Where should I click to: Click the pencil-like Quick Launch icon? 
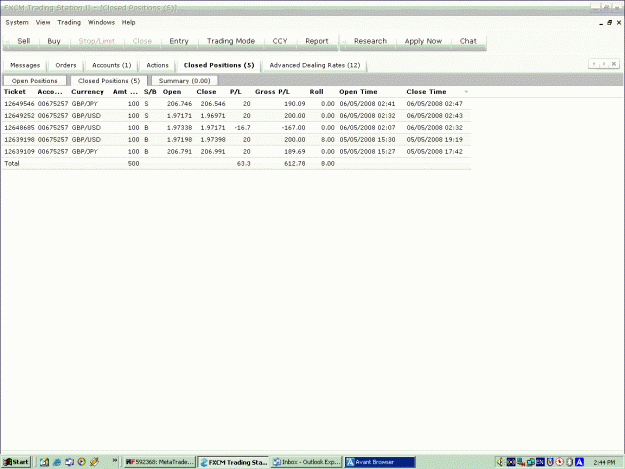tap(94, 462)
